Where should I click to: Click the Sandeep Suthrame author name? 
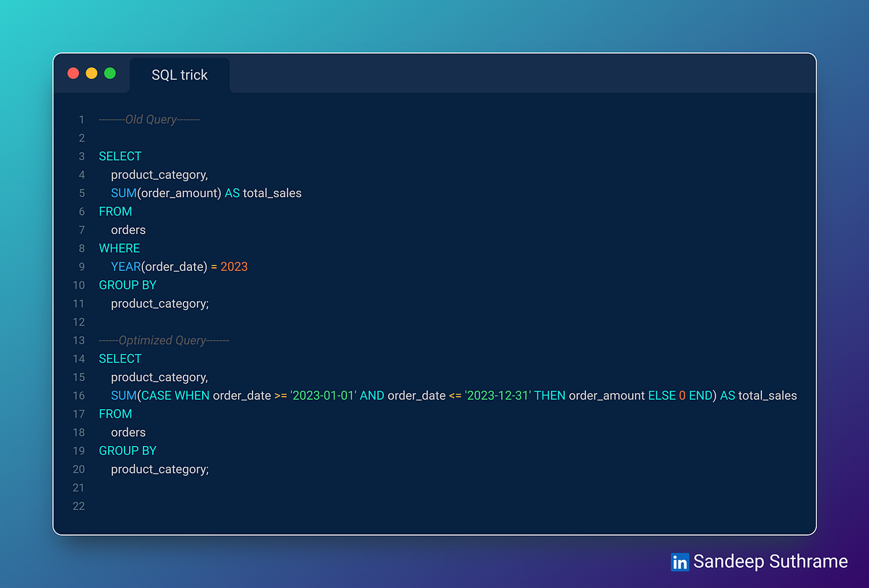771,561
